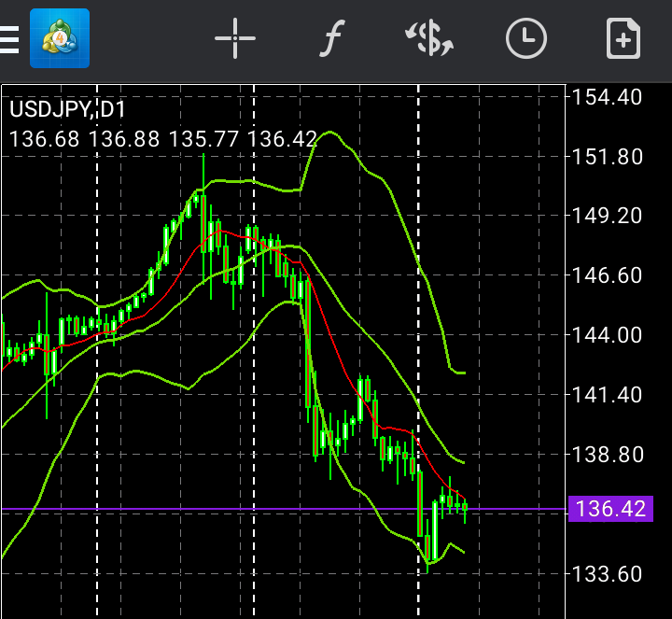Click the 144.00 price scale label
672x619 pixels.
coord(607,335)
